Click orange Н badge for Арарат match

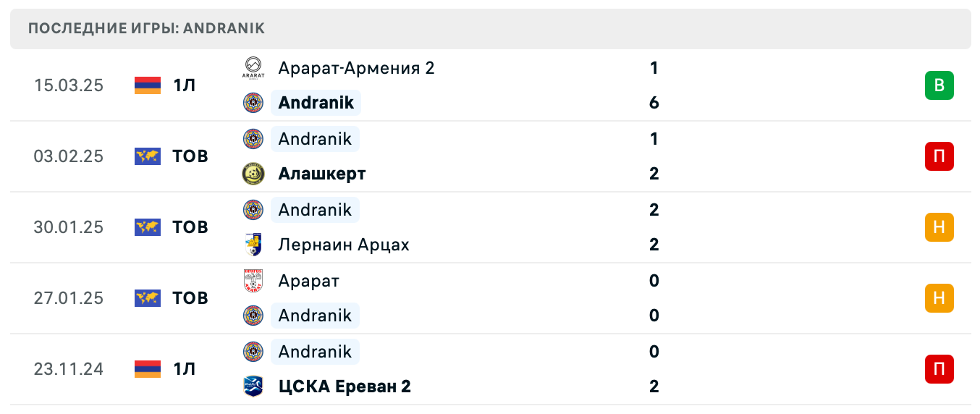[939, 298]
